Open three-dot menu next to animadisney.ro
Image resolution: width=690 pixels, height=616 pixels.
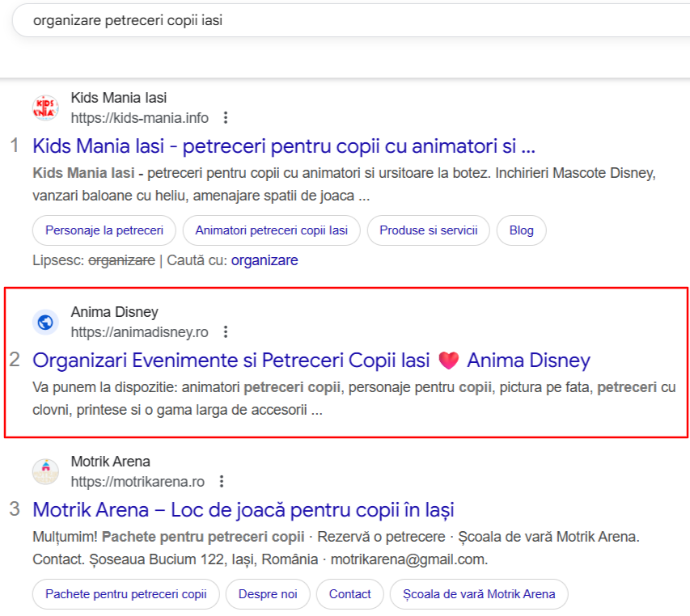coord(226,332)
